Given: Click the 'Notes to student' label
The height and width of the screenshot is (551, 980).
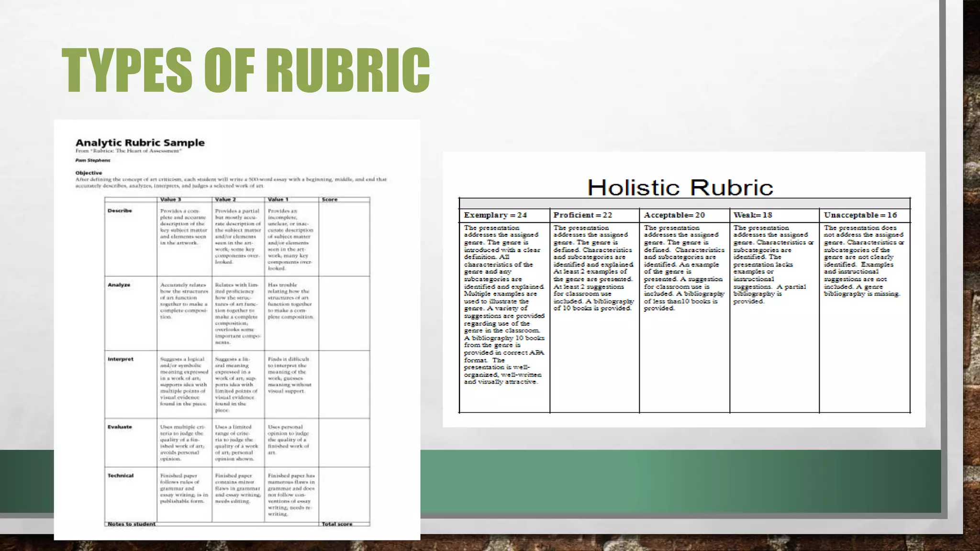Looking at the screenshot, I should coord(132,524).
